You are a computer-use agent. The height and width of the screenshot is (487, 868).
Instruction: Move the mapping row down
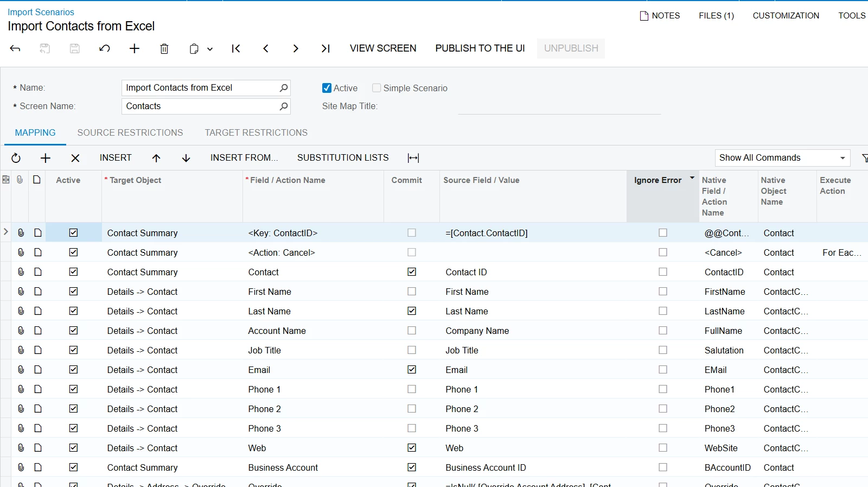coord(186,158)
